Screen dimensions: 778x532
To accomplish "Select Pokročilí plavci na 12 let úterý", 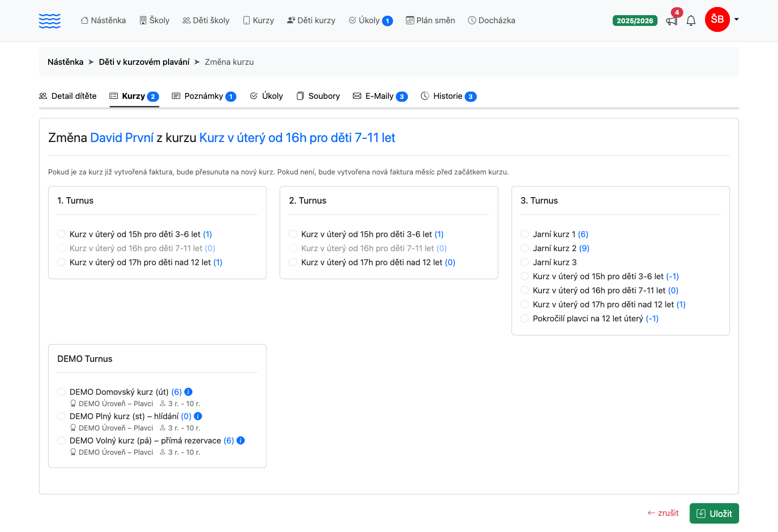I will [x=525, y=319].
